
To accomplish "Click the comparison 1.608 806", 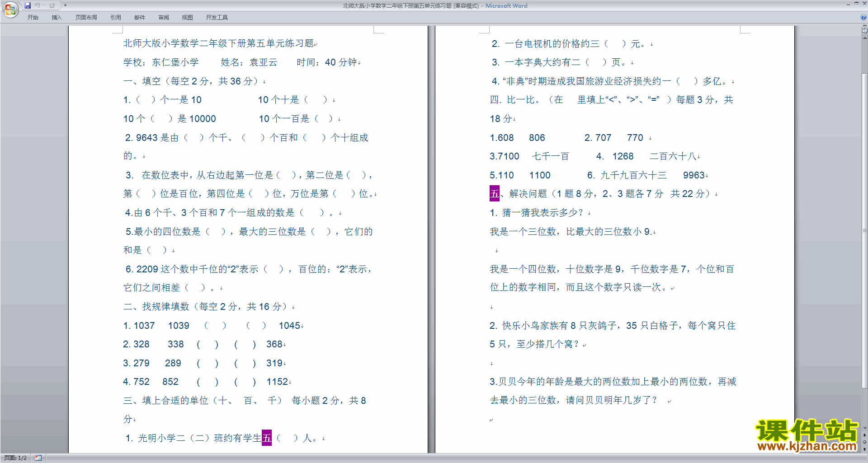I will click(x=517, y=138).
